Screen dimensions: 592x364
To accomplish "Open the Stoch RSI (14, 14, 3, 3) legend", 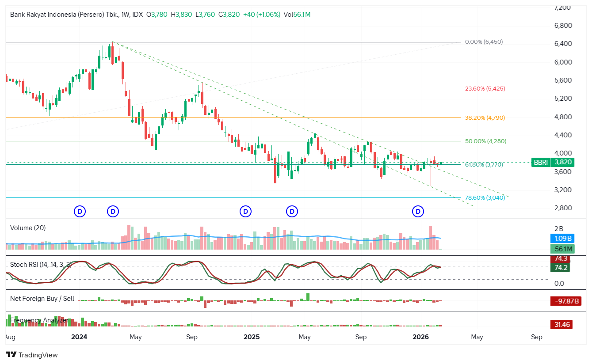I will [41, 265].
